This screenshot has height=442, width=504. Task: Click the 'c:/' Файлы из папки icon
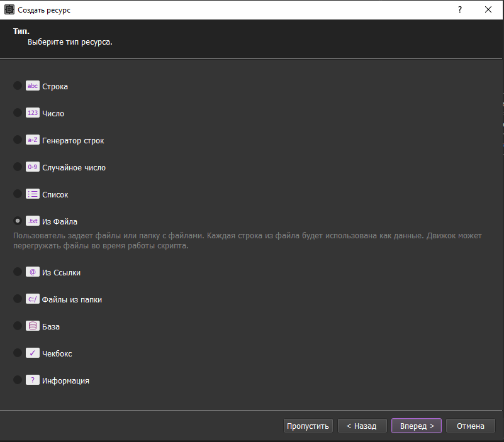(x=33, y=299)
